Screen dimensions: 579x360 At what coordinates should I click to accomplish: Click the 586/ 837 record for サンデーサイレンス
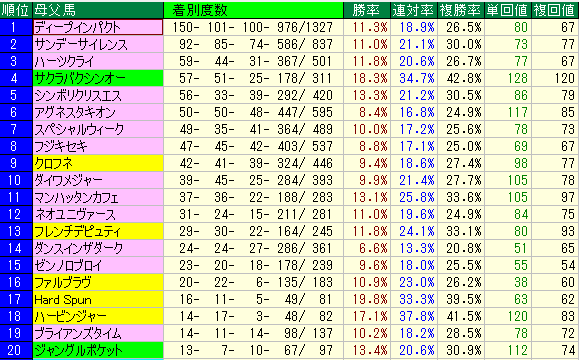305,44
